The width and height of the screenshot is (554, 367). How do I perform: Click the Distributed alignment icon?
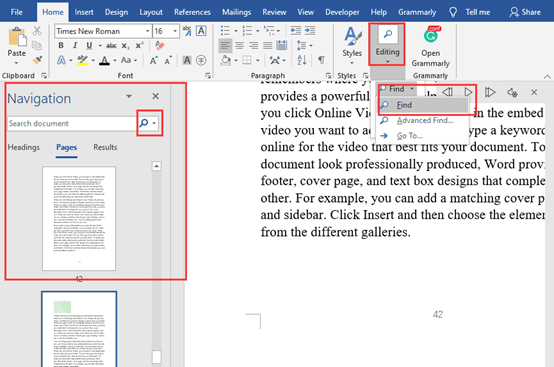(x=282, y=46)
